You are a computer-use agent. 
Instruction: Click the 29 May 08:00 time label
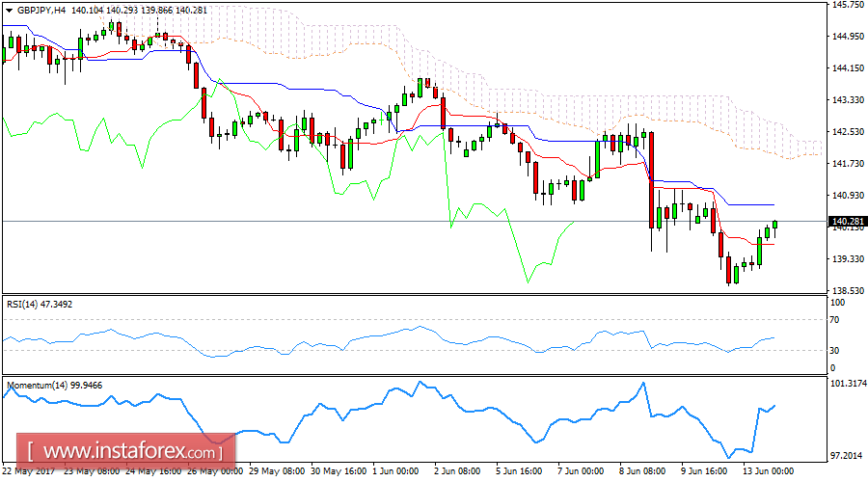tap(277, 471)
